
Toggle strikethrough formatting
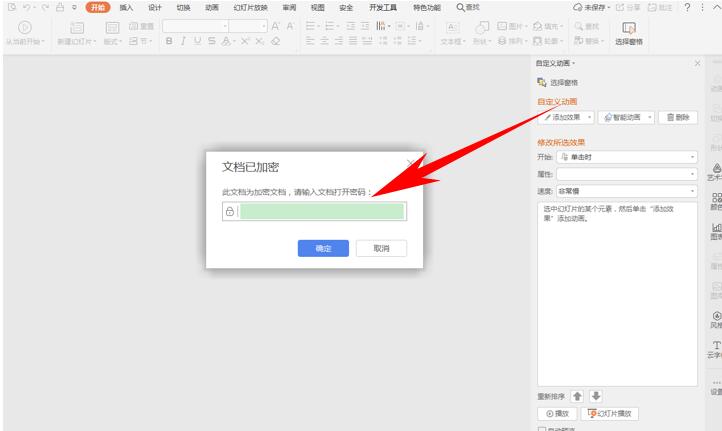(211, 41)
